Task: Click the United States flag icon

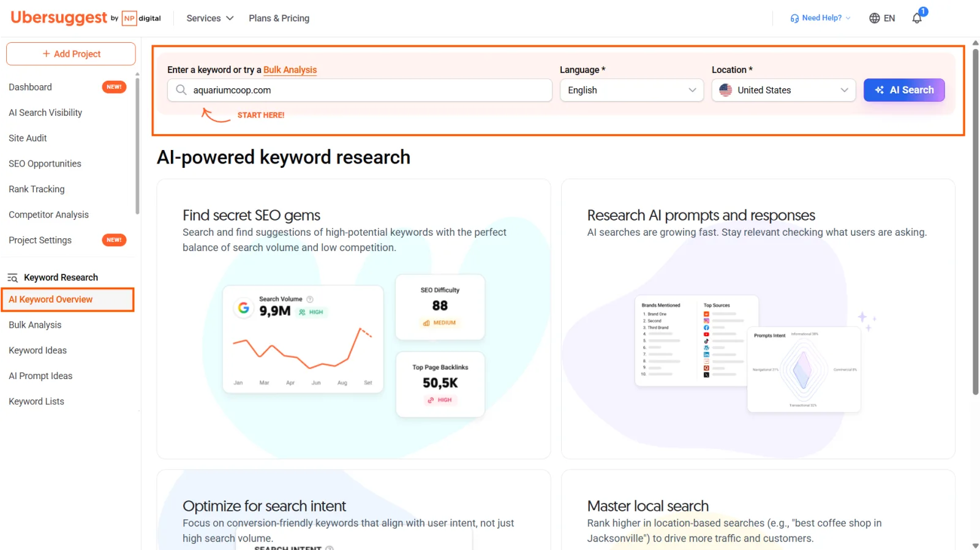Action: [726, 90]
